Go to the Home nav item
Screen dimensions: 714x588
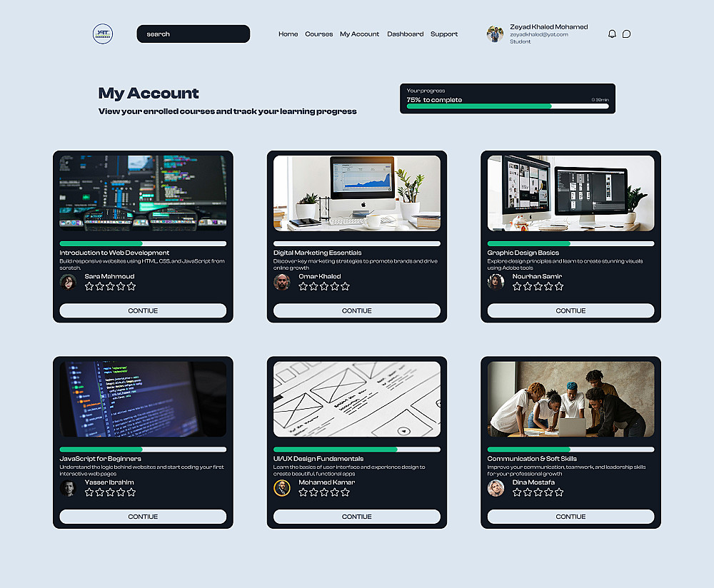point(288,34)
